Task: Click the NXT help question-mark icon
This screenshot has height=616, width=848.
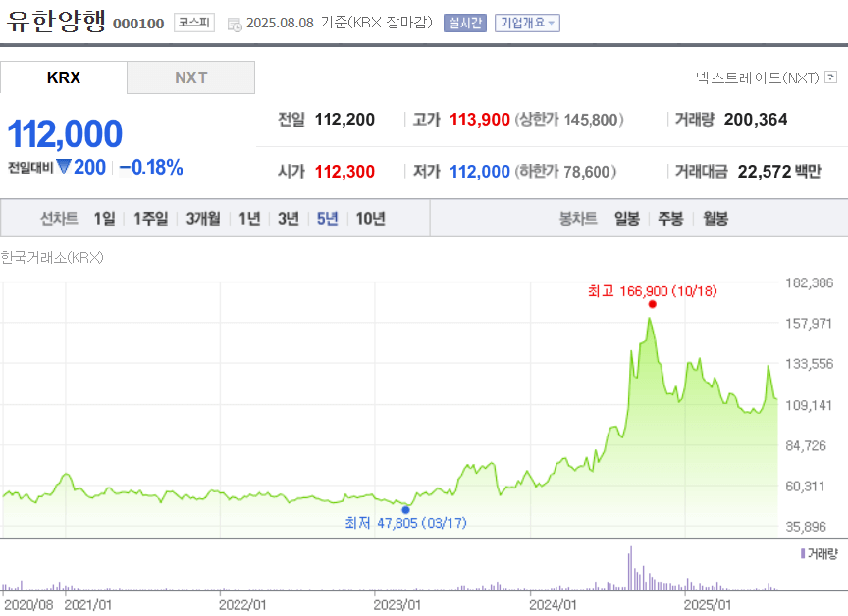Action: pos(830,77)
